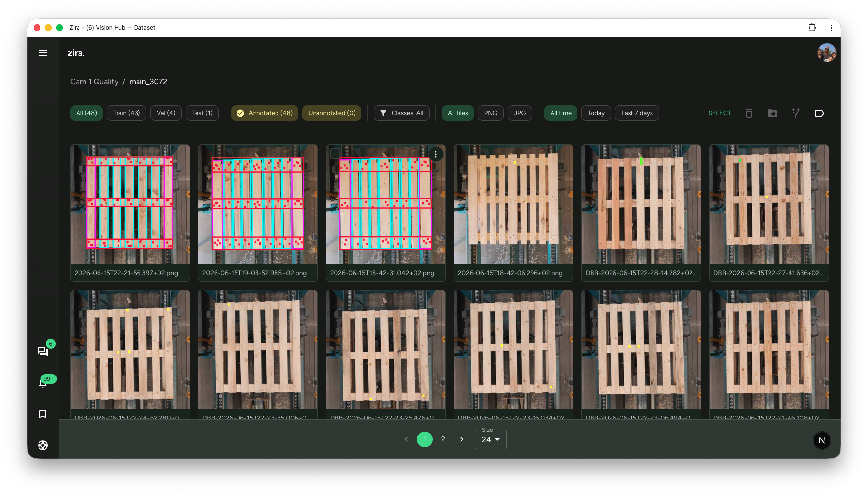This screenshot has width=868, height=495.
Task: Click the zira logo
Action: click(76, 53)
